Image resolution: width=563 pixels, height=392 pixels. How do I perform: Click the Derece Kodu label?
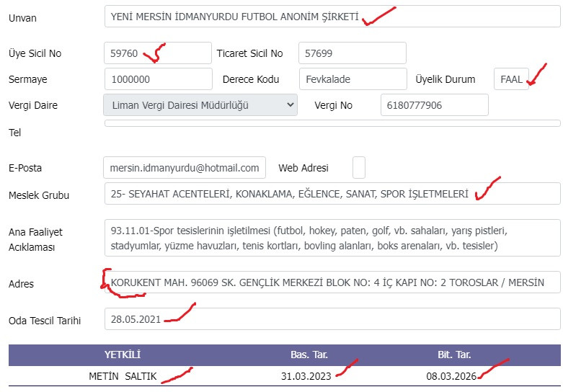(251, 79)
